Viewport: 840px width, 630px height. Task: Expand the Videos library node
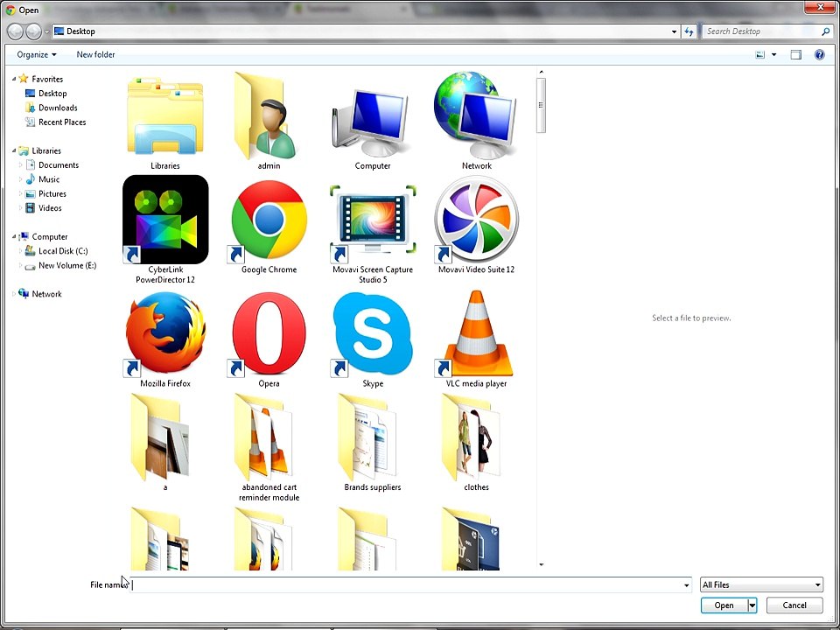pos(21,208)
